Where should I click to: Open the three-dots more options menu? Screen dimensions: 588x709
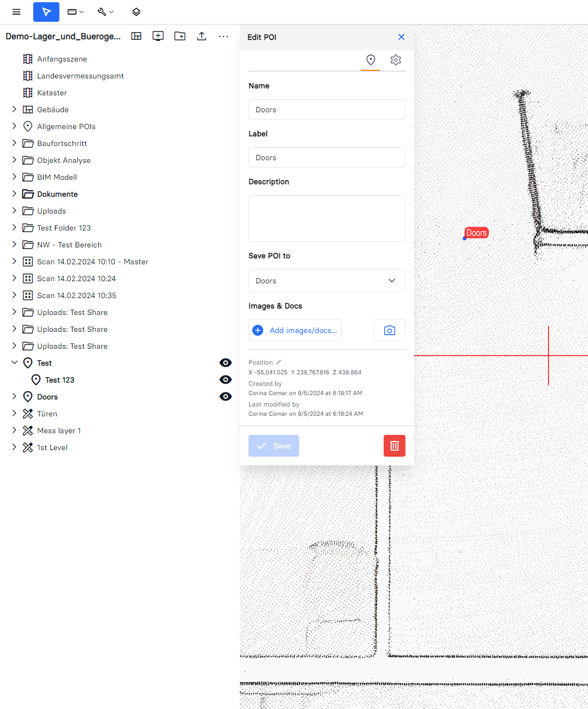tap(223, 36)
